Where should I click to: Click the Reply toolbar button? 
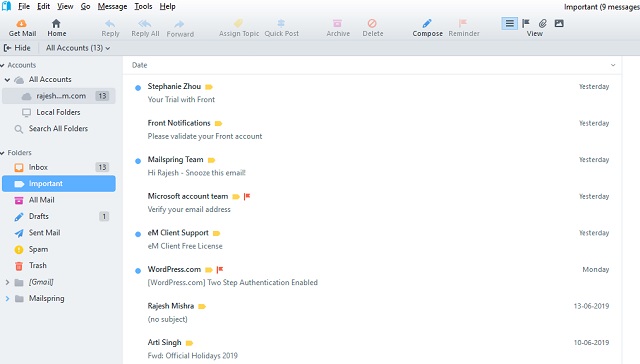click(x=110, y=28)
